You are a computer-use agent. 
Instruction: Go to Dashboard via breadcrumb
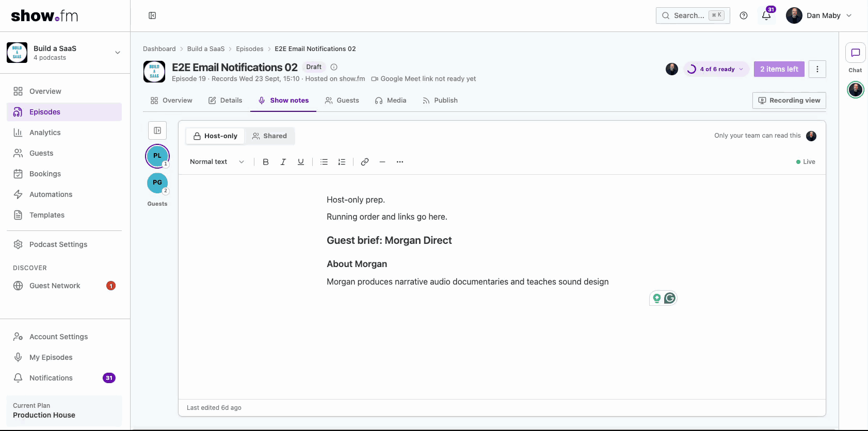pos(159,49)
